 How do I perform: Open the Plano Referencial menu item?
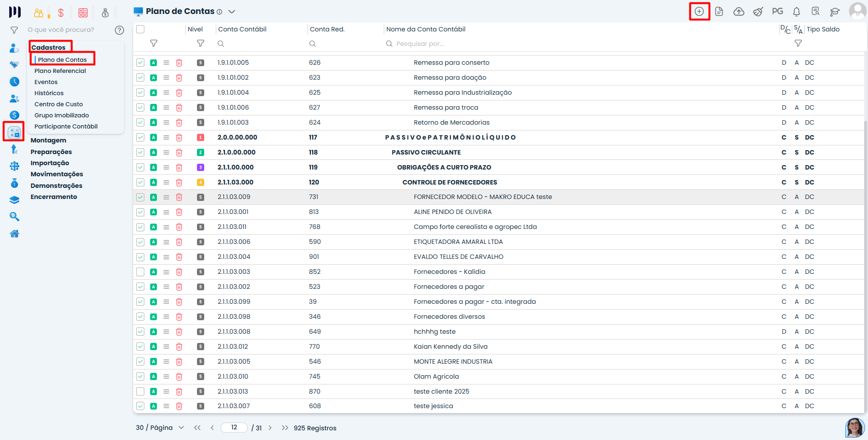pyautogui.click(x=60, y=71)
